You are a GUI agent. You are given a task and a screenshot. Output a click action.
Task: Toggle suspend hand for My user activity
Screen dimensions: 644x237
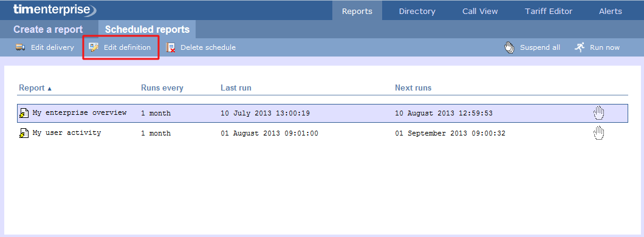tap(599, 132)
